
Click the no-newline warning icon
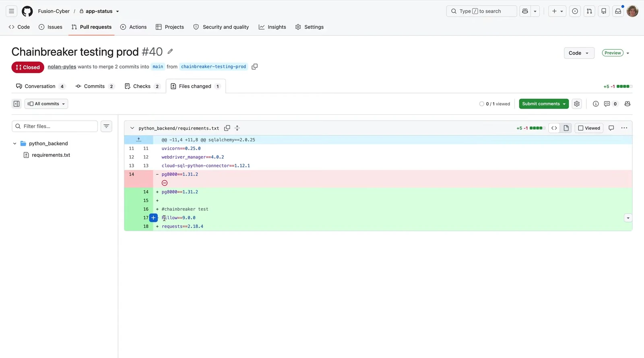click(165, 183)
